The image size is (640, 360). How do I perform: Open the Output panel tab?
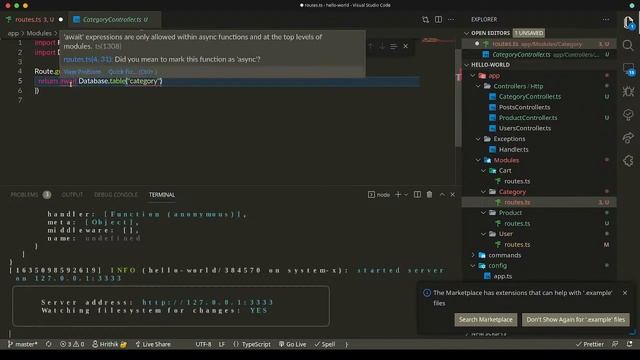click(72, 195)
